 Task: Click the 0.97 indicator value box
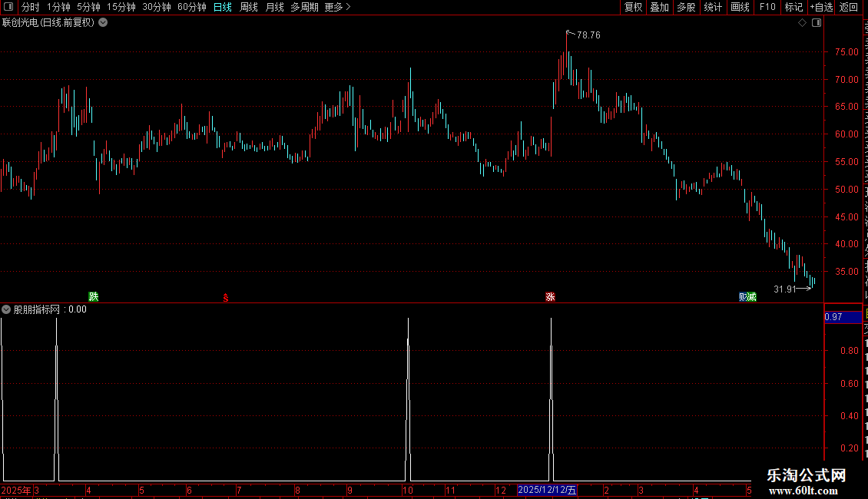[x=843, y=317]
